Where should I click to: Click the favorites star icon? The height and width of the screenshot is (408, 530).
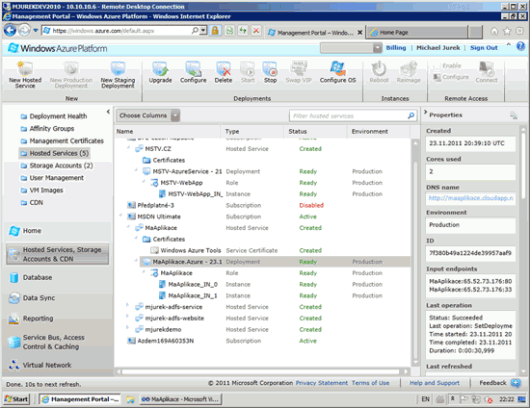507,31
